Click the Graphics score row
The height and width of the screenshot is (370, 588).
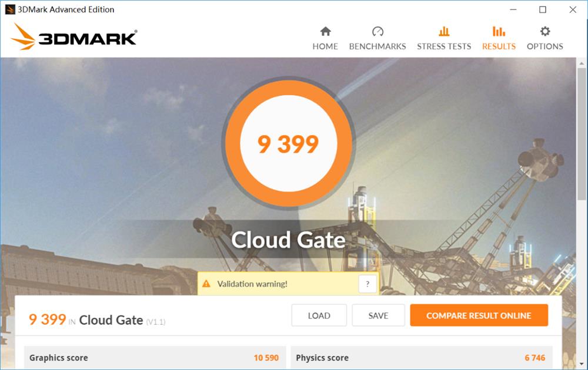pos(155,358)
